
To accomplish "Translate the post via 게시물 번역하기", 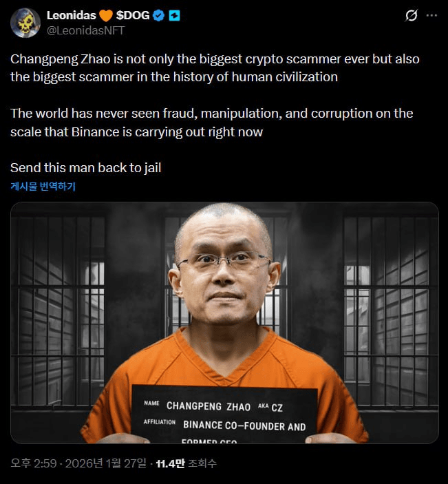I will click(43, 186).
